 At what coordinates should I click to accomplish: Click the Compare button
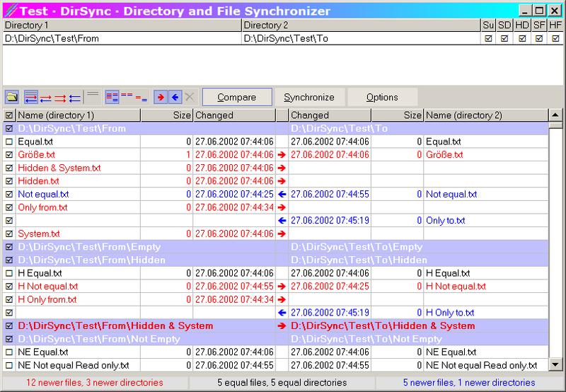[x=237, y=97]
